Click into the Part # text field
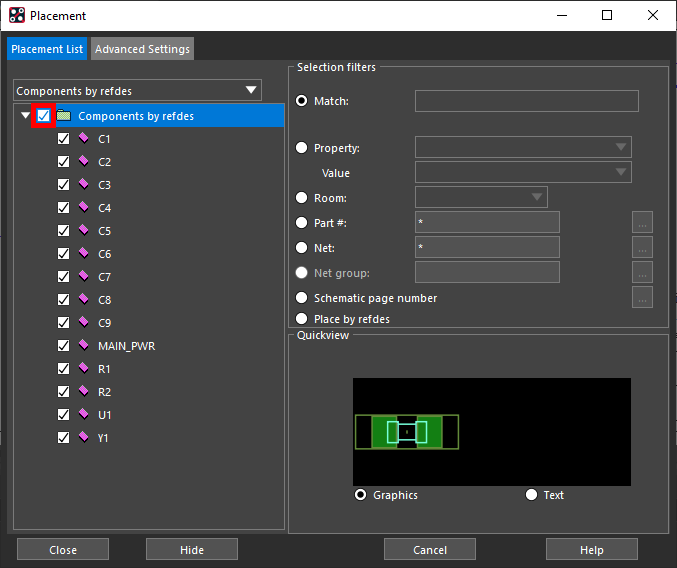Screen dimensions: 677x568 (x=487, y=222)
